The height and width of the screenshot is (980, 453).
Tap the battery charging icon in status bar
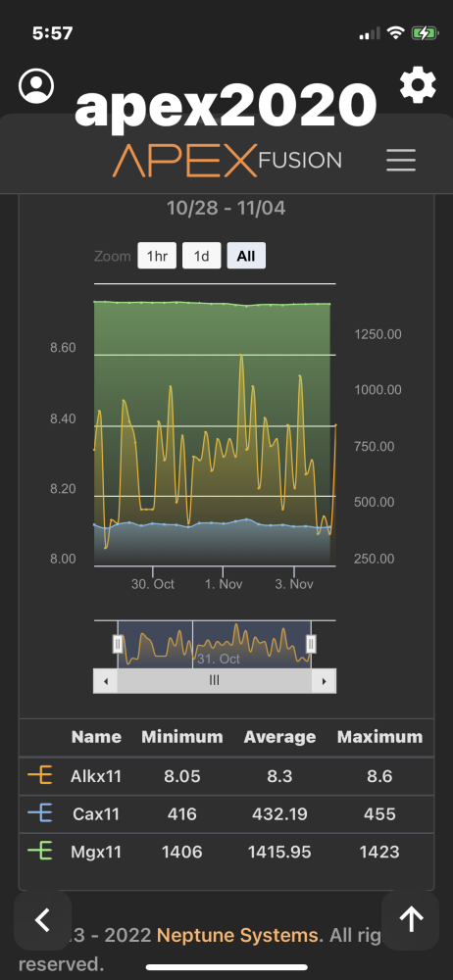point(425,33)
